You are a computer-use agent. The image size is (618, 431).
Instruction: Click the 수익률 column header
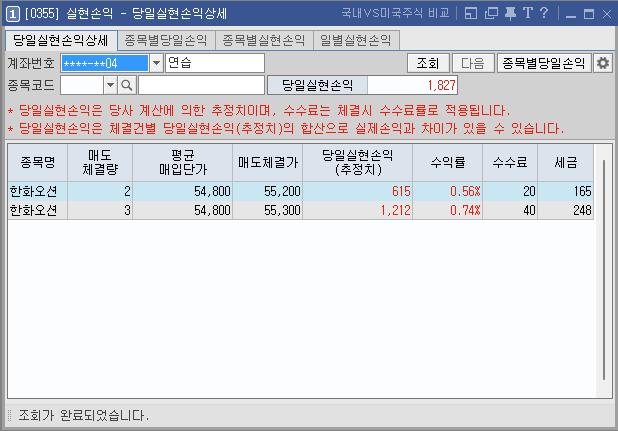(448, 162)
